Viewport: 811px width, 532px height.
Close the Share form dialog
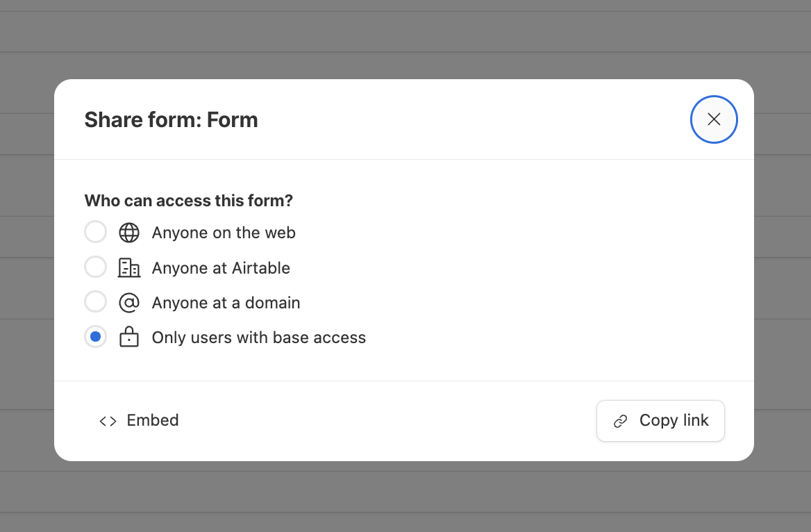(x=714, y=119)
